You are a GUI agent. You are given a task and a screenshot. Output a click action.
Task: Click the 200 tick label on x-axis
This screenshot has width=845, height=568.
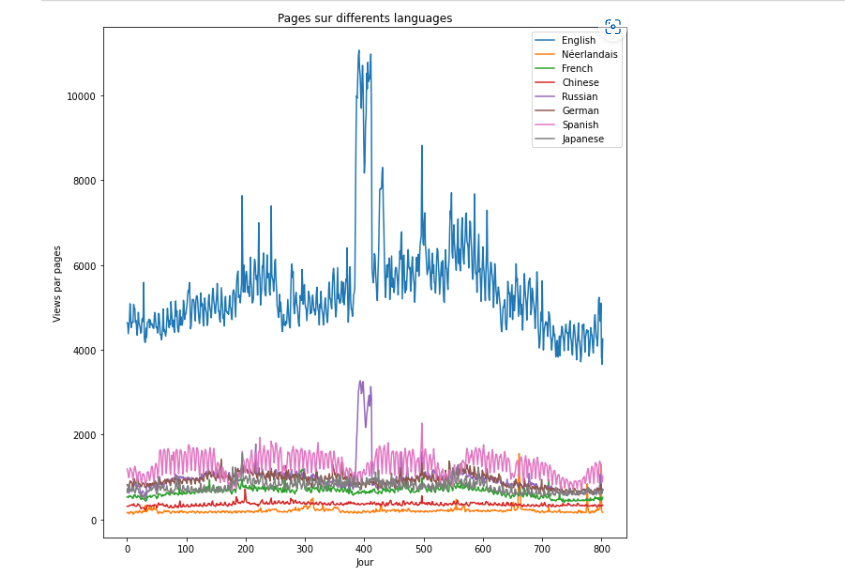(x=246, y=549)
